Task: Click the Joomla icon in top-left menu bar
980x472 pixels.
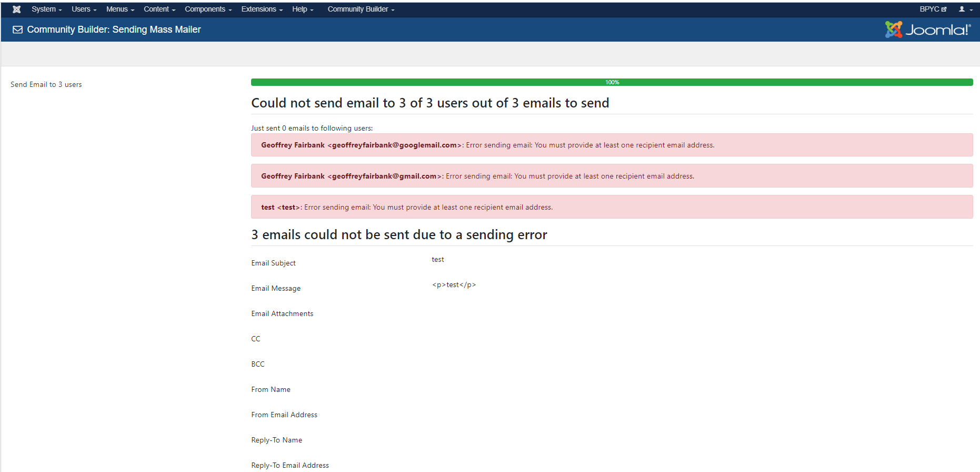Action: pos(17,9)
